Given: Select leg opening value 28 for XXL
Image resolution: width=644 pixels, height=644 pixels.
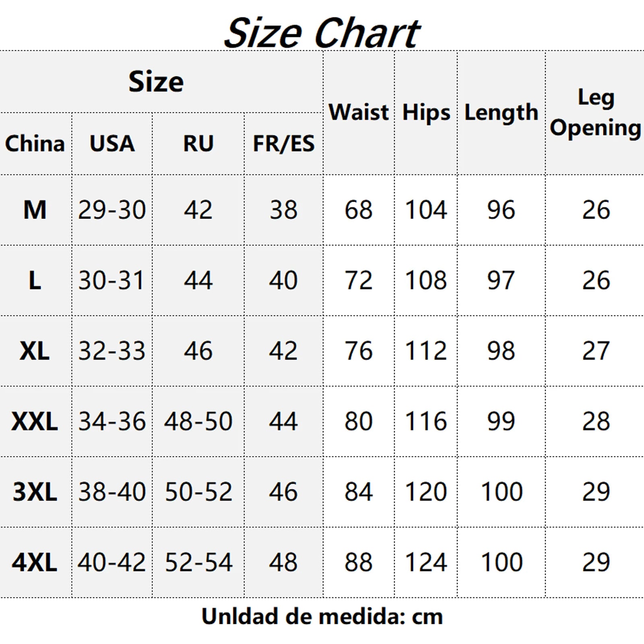Looking at the screenshot, I should pos(596,421).
